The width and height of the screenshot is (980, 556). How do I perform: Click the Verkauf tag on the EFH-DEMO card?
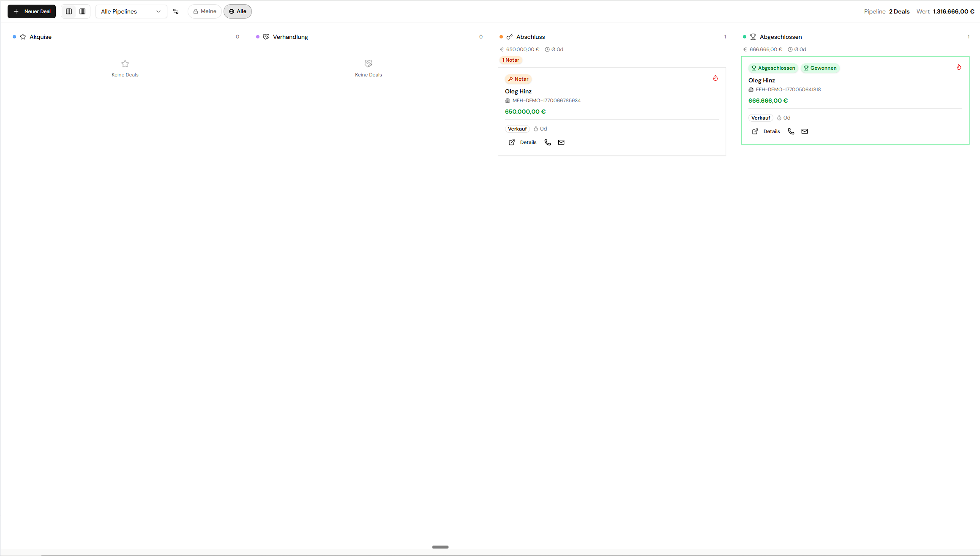[x=761, y=118]
